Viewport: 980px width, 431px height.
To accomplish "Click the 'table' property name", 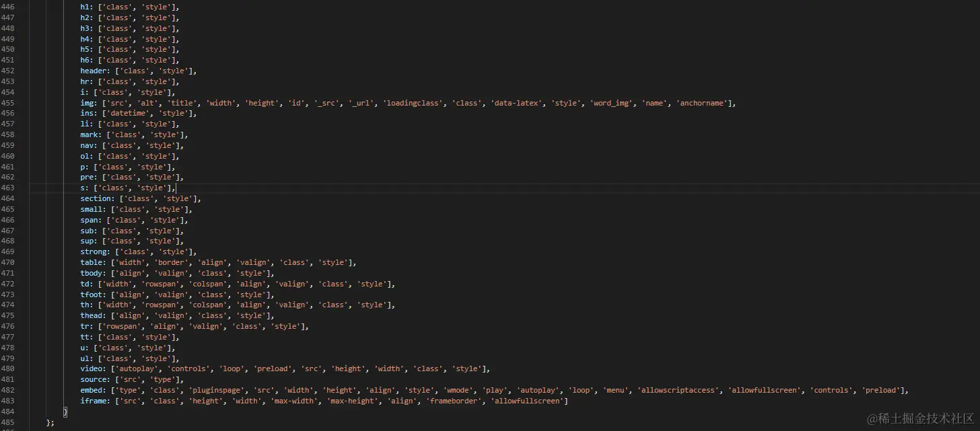I will coord(92,263).
